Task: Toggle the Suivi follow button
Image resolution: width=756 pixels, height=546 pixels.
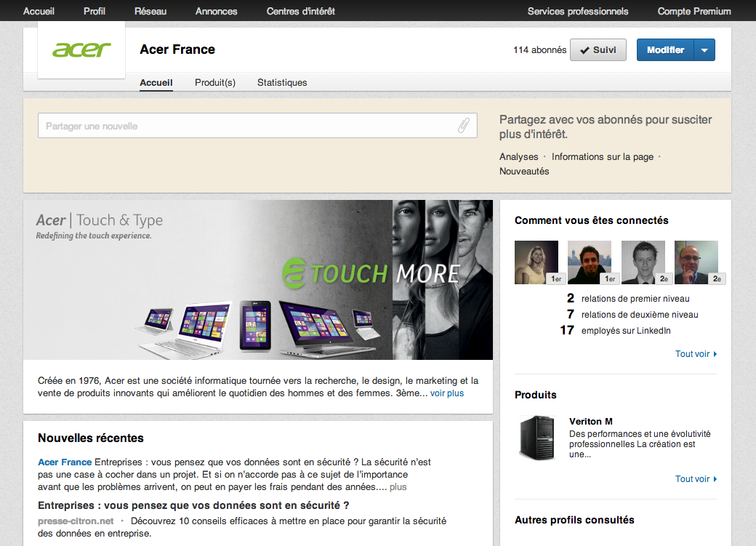Action: [x=598, y=50]
